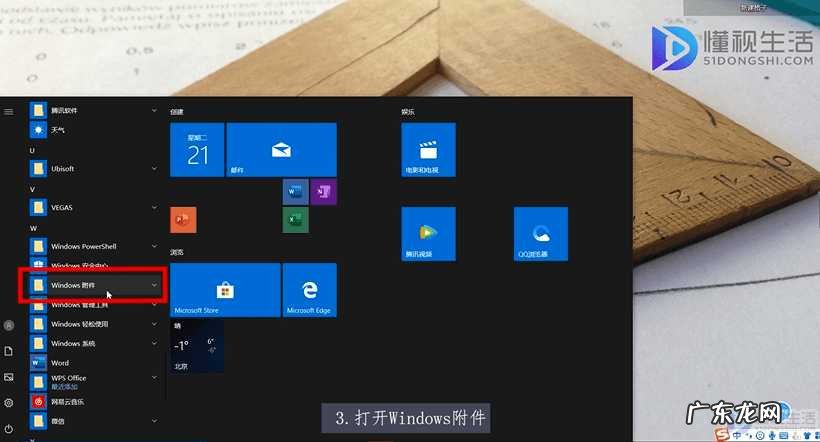
Task: Launch Microsoft Edge tile
Action: coord(309,290)
